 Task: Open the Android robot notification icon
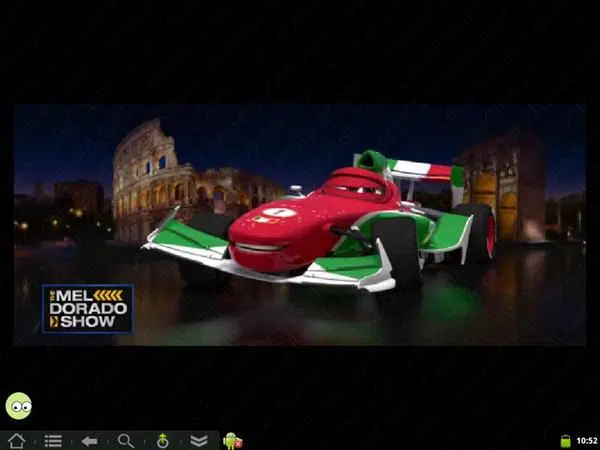tap(232, 441)
